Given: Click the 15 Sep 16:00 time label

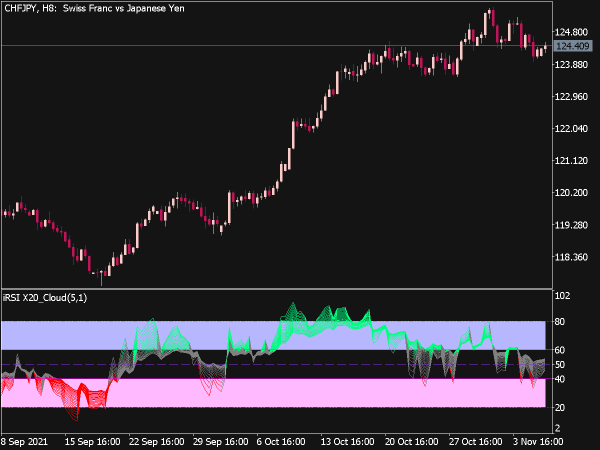Looking at the screenshot, I should [x=92, y=442].
